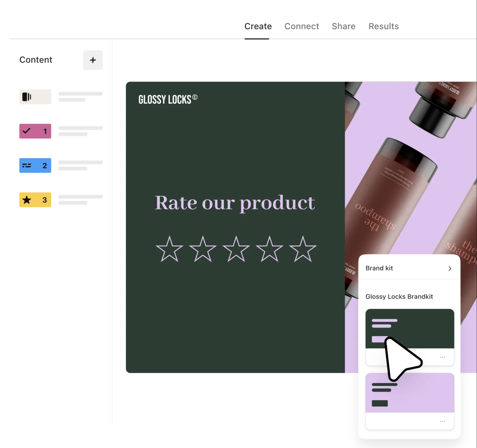Image resolution: width=477 pixels, height=448 pixels.
Task: Expand the Brand kit chevron
Action: pyautogui.click(x=450, y=268)
